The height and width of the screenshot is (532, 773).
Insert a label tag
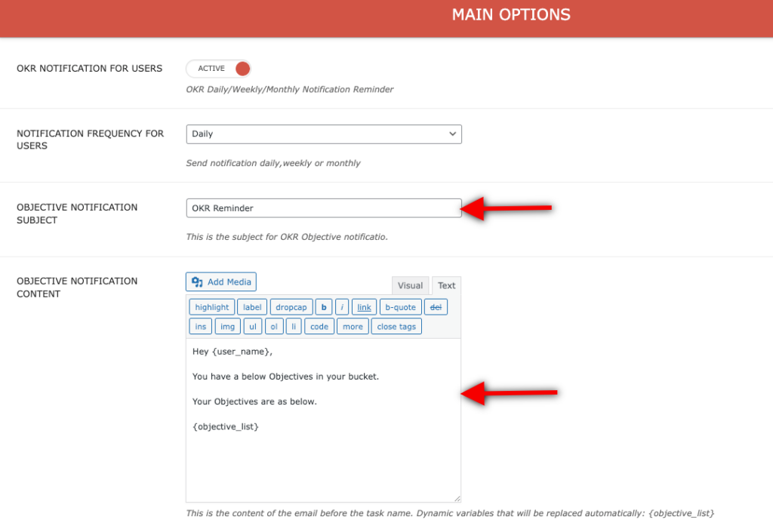pyautogui.click(x=252, y=307)
